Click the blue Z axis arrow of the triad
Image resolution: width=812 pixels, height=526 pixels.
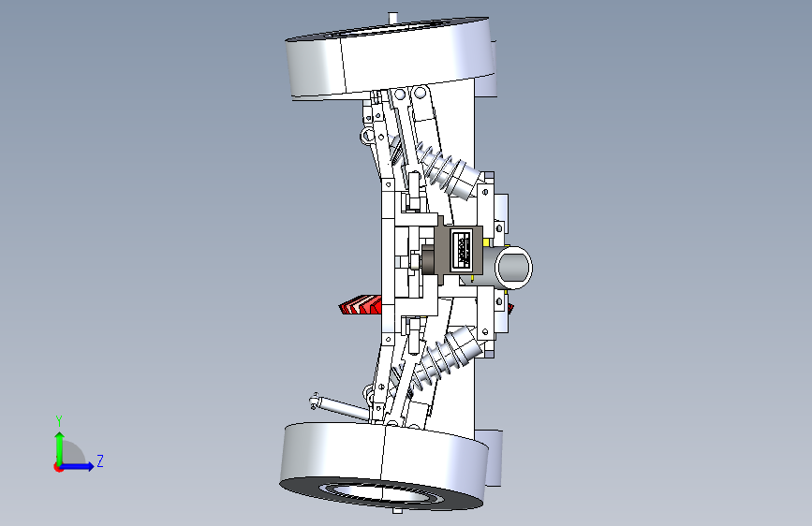pyautogui.click(x=77, y=466)
